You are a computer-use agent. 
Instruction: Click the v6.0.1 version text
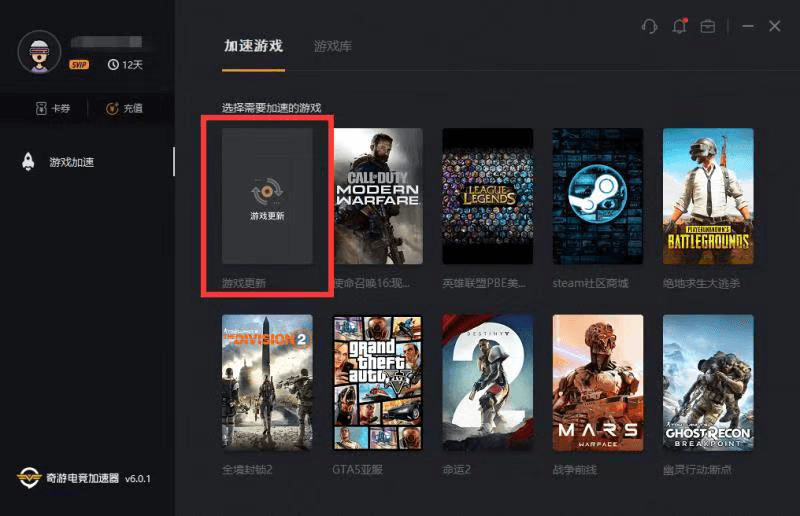138,479
